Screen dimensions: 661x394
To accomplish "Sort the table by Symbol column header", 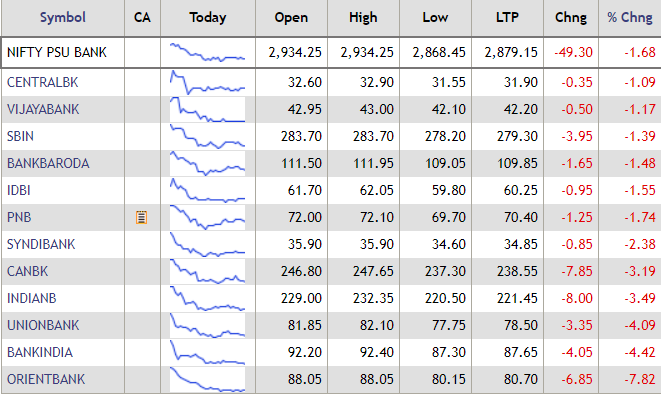I will [63, 17].
